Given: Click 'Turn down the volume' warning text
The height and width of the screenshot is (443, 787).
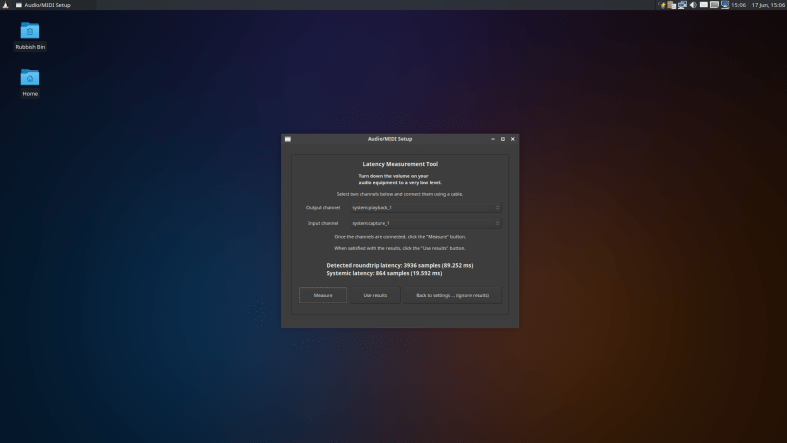Looking at the screenshot, I should (400, 179).
